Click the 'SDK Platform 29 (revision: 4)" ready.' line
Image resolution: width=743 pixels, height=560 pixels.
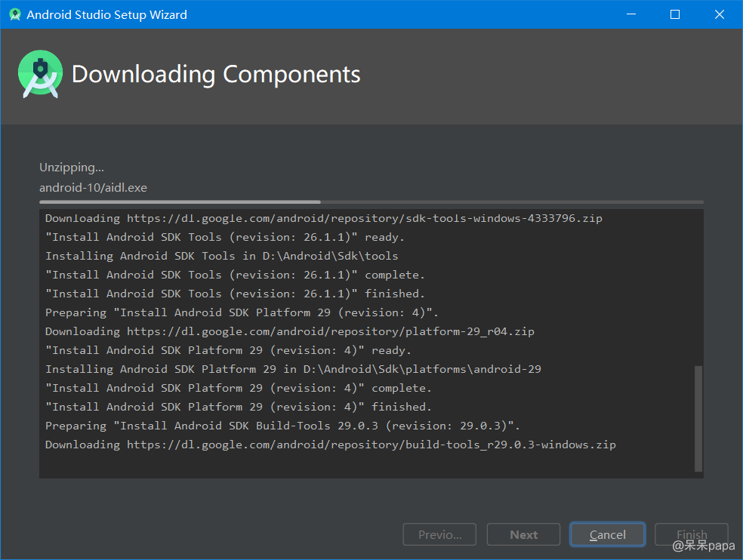click(228, 351)
